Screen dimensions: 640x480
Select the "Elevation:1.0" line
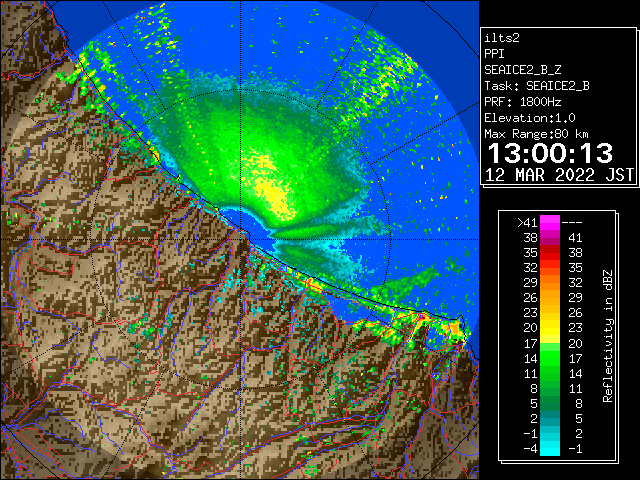pyautogui.click(x=530, y=118)
